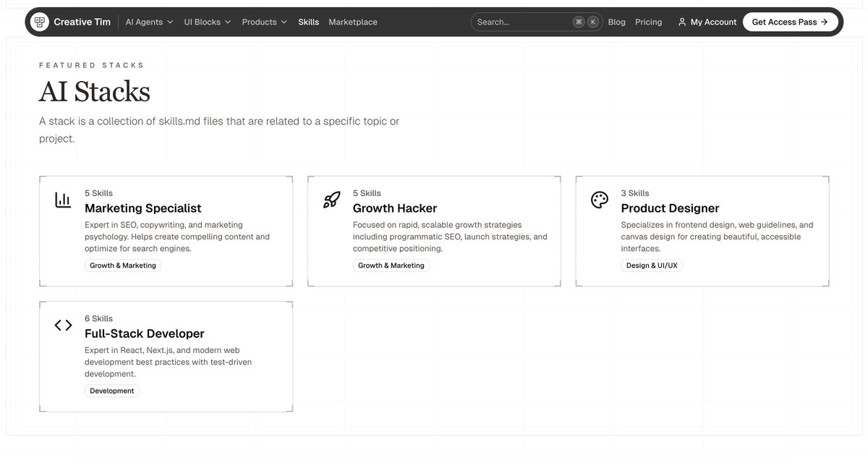This screenshot has width=868, height=463.
Task: Open My Account
Action: [x=707, y=22]
